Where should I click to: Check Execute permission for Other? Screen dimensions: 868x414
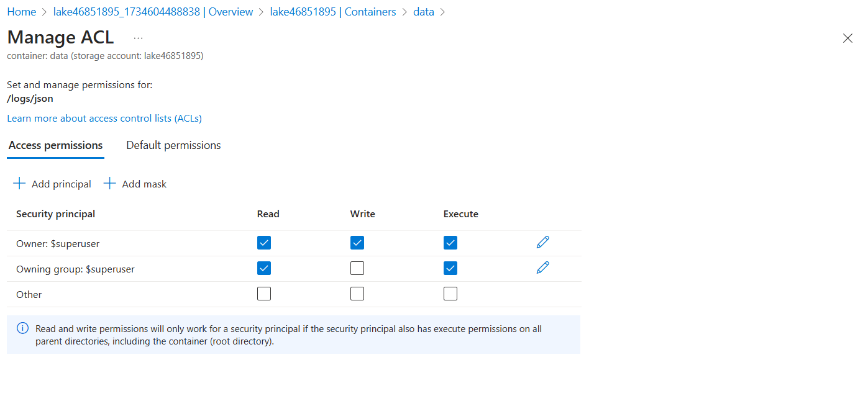450,294
